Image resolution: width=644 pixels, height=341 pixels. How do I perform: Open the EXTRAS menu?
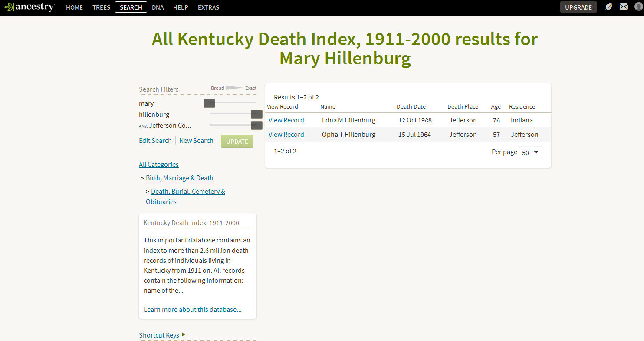pos(208,7)
